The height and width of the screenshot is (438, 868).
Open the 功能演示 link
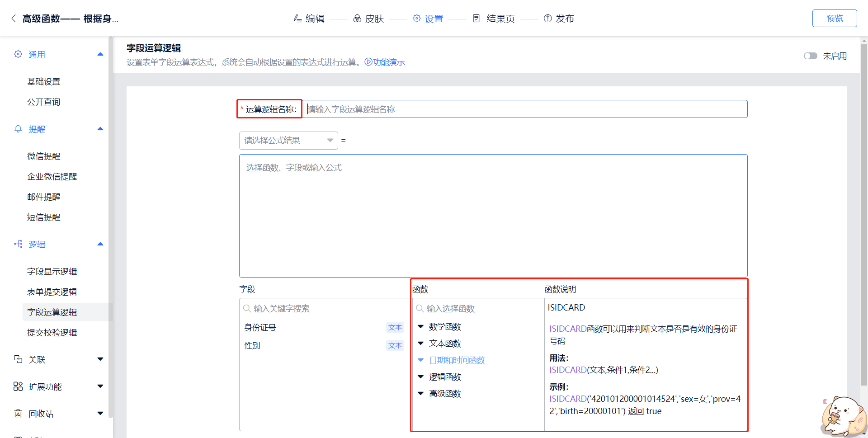point(385,62)
